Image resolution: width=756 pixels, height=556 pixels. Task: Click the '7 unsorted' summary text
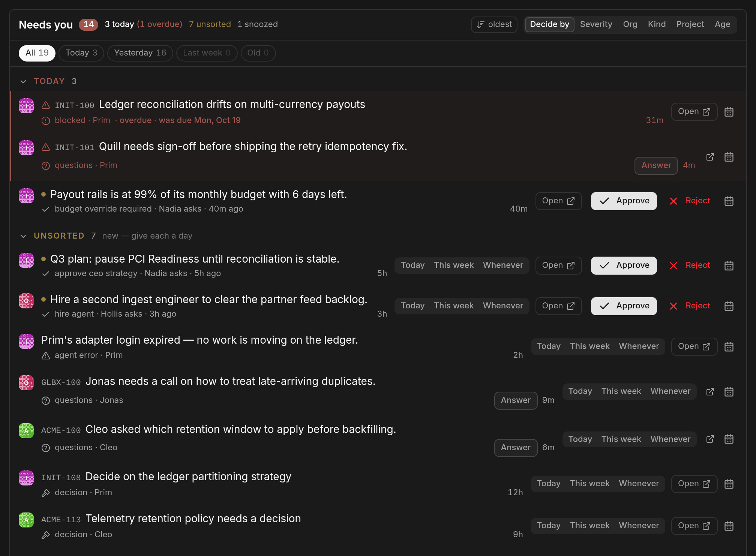(x=210, y=24)
